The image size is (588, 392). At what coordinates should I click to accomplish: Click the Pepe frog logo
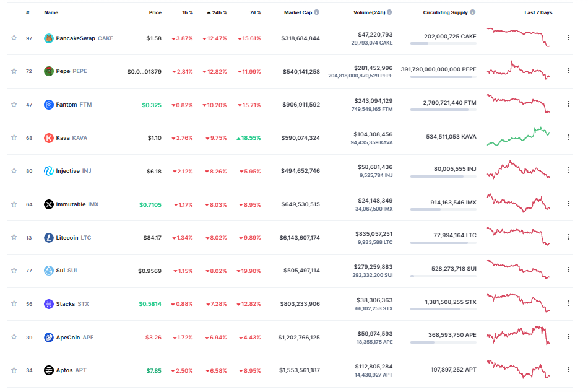click(49, 71)
